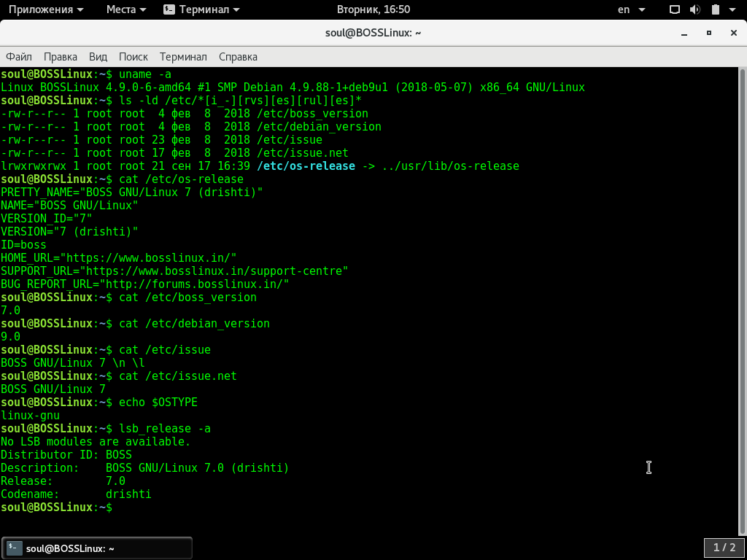
Task: Click the line ID=boss
Action: [24, 245]
